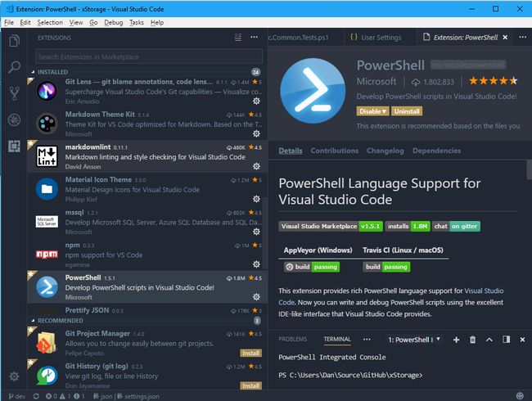Open the Debug view in activity bar
This screenshot has height=401, width=532.
tap(14, 119)
